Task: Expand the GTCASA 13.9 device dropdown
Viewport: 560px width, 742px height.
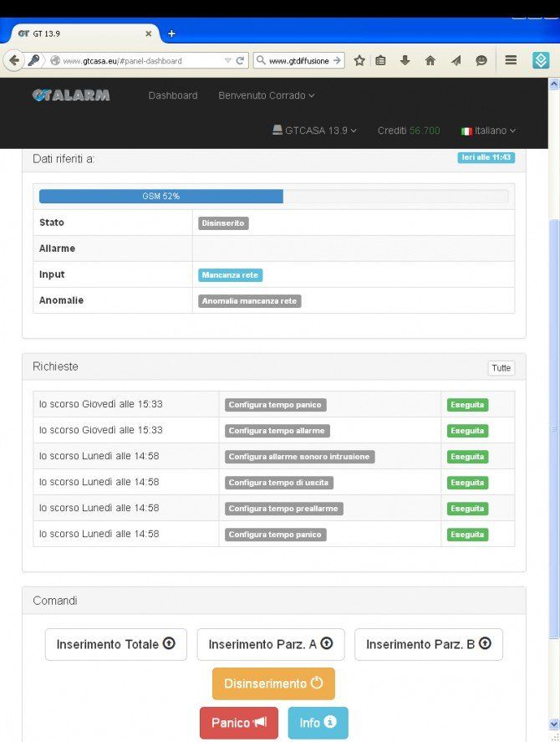Action: (315, 130)
